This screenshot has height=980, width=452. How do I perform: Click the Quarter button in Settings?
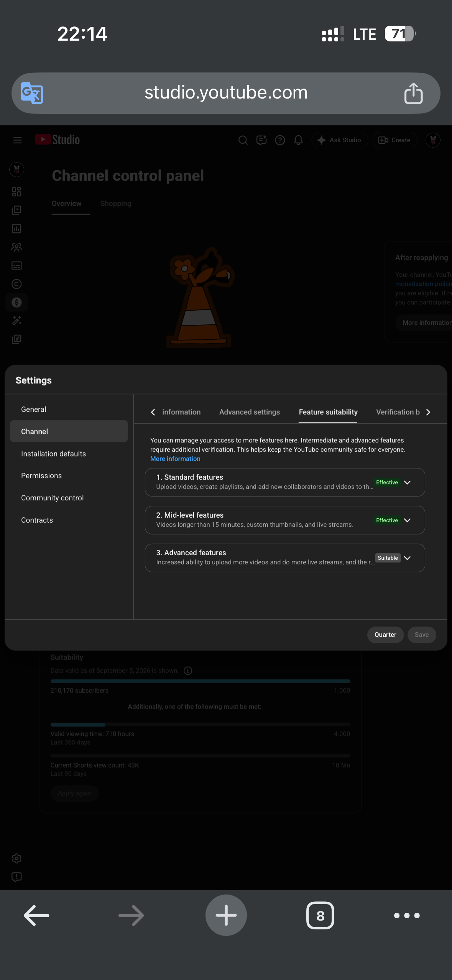[x=385, y=635]
